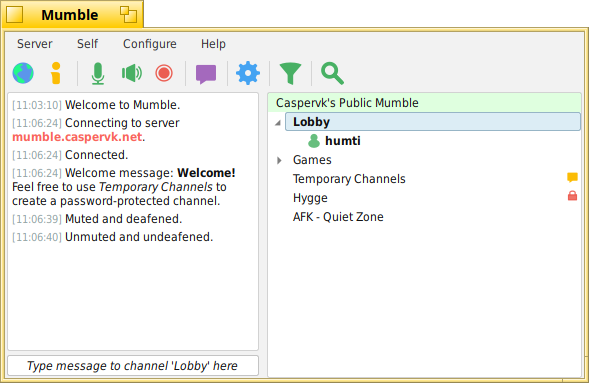Viewport: 589px width, 383px height.
Task: Follow the mumble.caspervk.net link
Action: pos(77,137)
